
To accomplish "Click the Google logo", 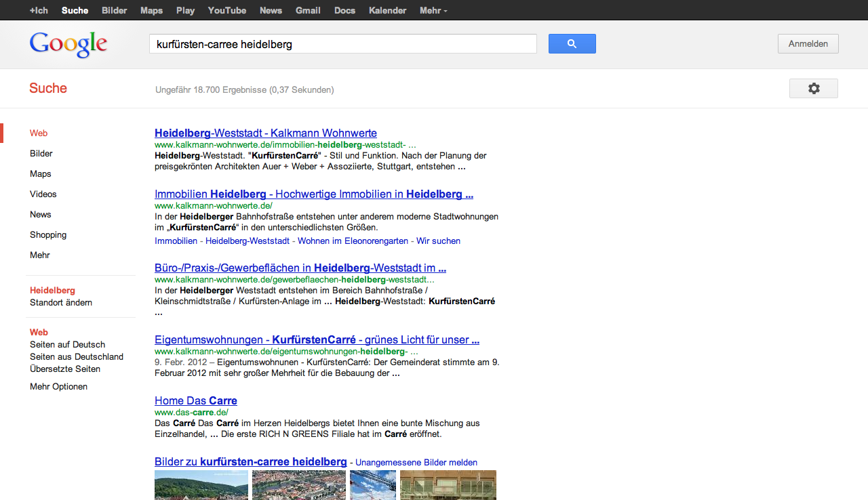I will pos(68,44).
